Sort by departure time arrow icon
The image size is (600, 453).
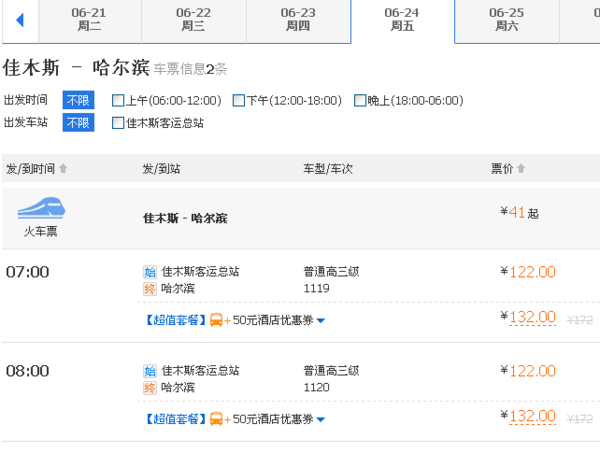63,168
